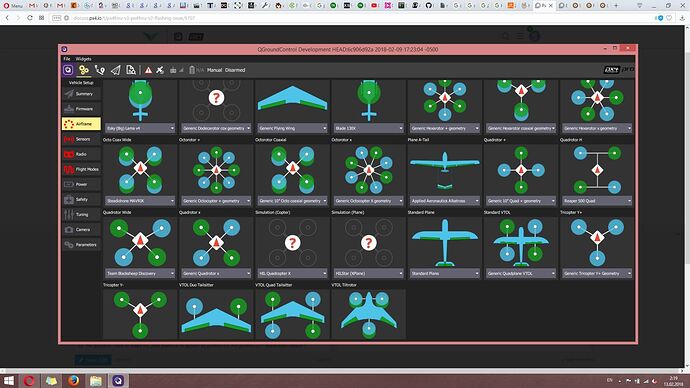The image size is (690, 388).
Task: Click the battery status indicator icon
Action: pyautogui.click(x=192, y=70)
